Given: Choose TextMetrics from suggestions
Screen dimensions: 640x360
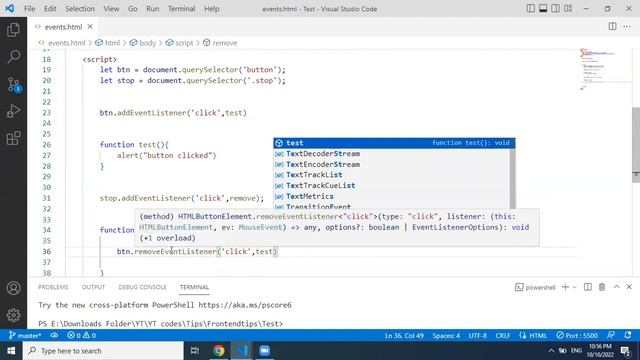Looking at the screenshot, I should (x=391, y=196).
